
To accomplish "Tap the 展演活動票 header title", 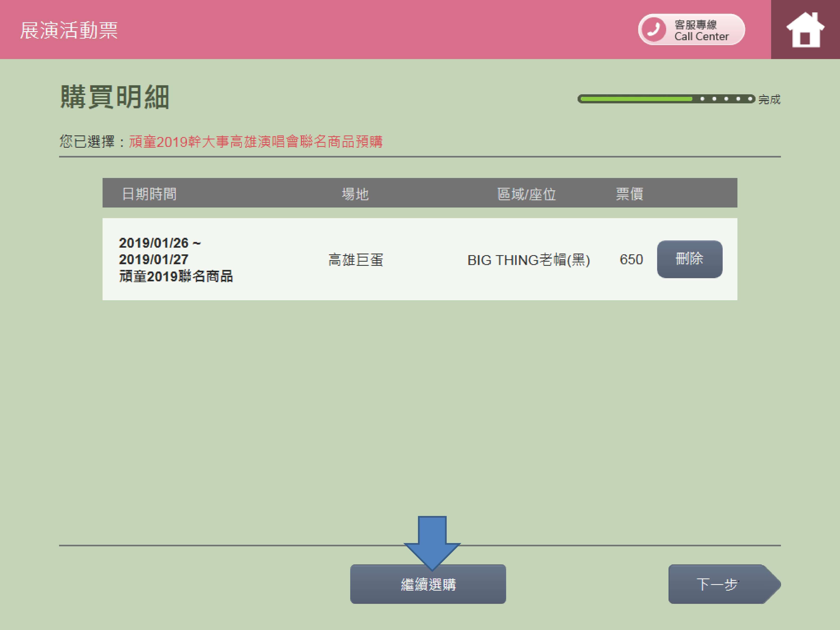I will point(69,30).
